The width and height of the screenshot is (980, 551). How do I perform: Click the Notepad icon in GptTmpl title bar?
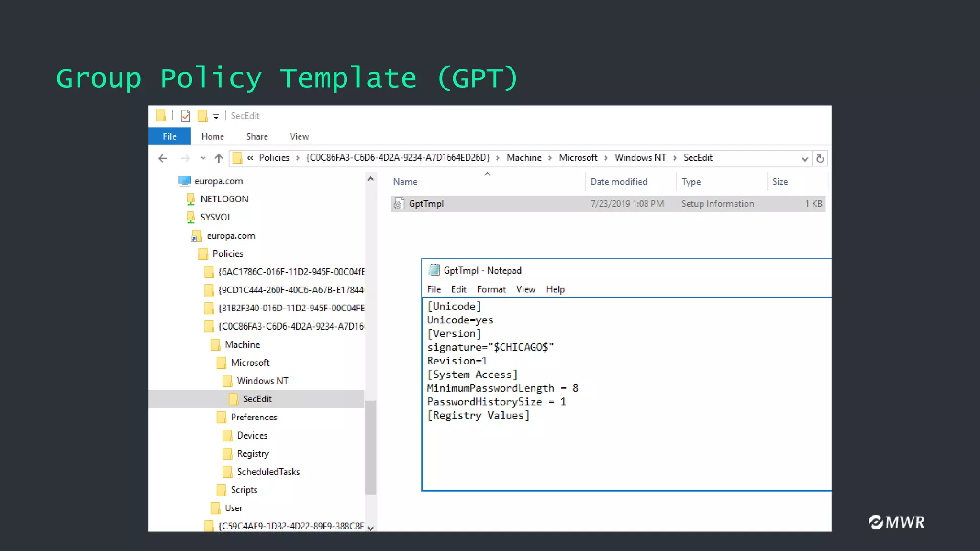point(434,270)
